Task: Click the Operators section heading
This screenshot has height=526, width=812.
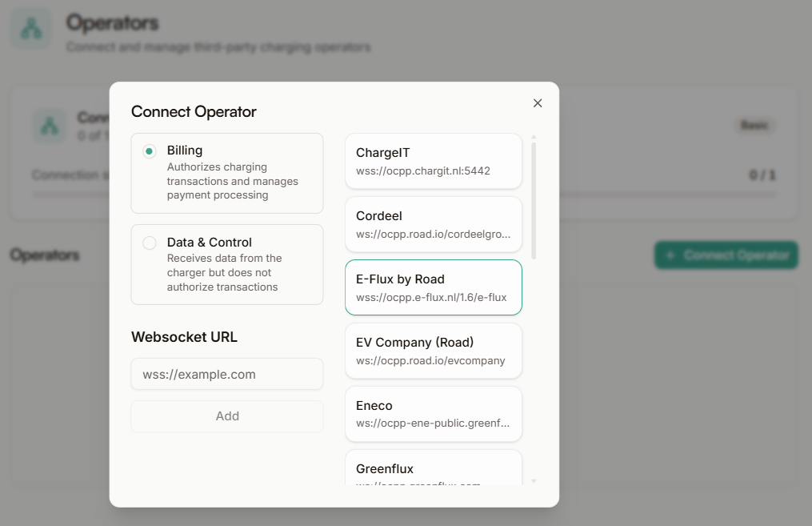Action: 45,255
